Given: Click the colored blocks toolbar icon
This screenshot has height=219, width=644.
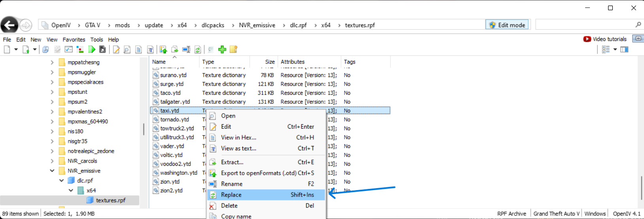Looking at the screenshot, I should (x=80, y=49).
